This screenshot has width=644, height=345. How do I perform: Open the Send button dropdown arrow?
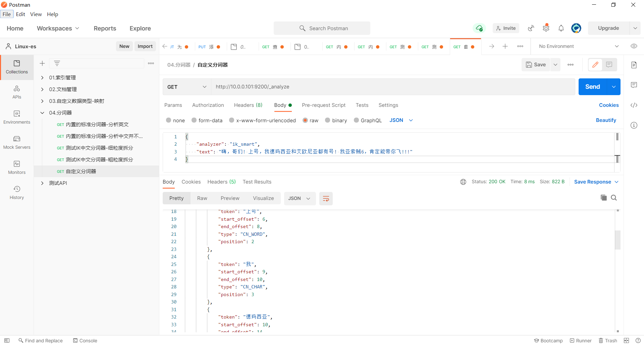tap(614, 87)
